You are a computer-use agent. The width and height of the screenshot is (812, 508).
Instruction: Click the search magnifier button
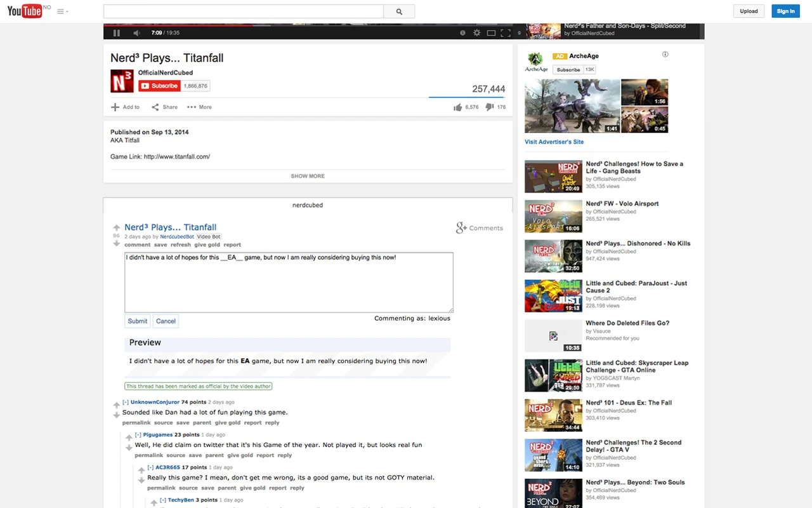[399, 11]
